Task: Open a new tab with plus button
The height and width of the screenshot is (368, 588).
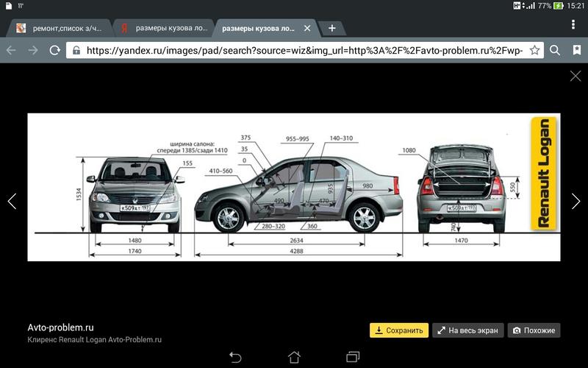Action: pyautogui.click(x=332, y=28)
